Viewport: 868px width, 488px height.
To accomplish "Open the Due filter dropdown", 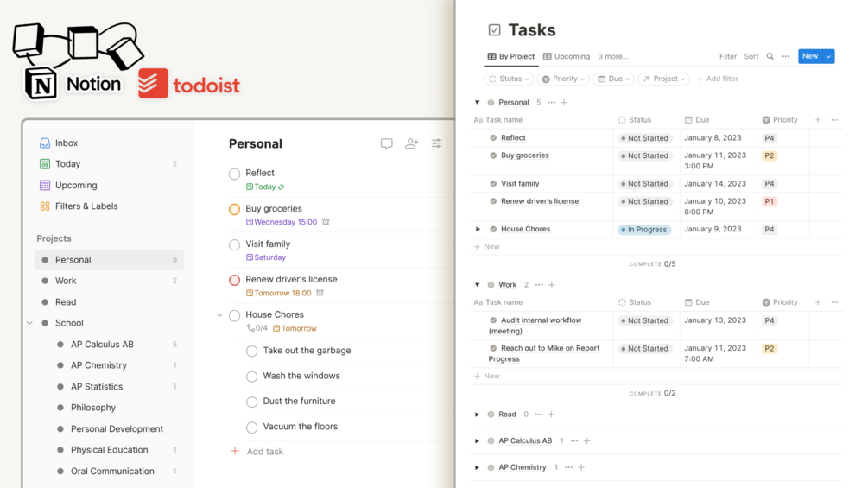I will 613,79.
